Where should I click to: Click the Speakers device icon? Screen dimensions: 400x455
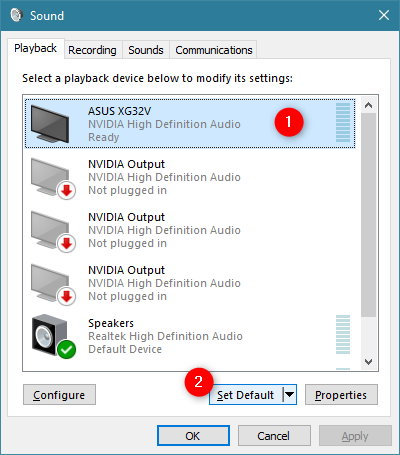click(x=53, y=336)
